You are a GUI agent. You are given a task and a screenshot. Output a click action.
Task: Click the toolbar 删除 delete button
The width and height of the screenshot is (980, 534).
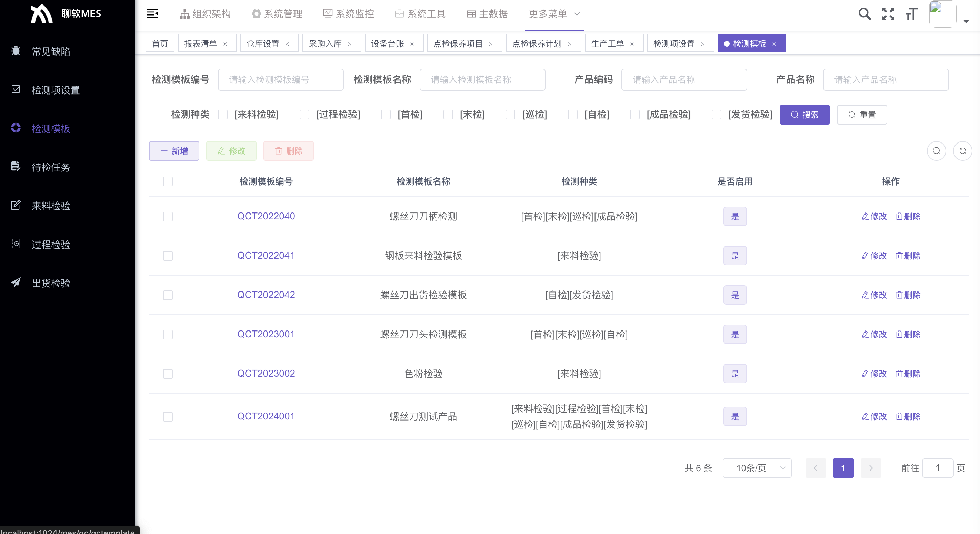289,151
